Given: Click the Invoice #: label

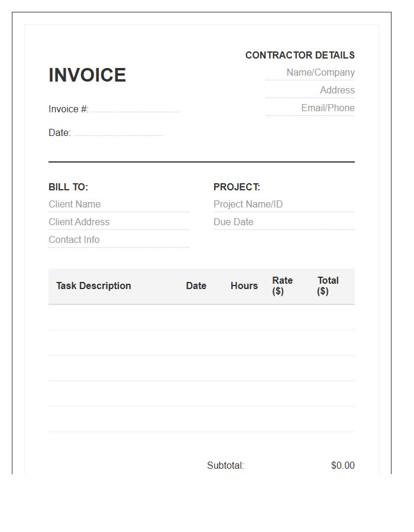Looking at the screenshot, I should [69, 109].
